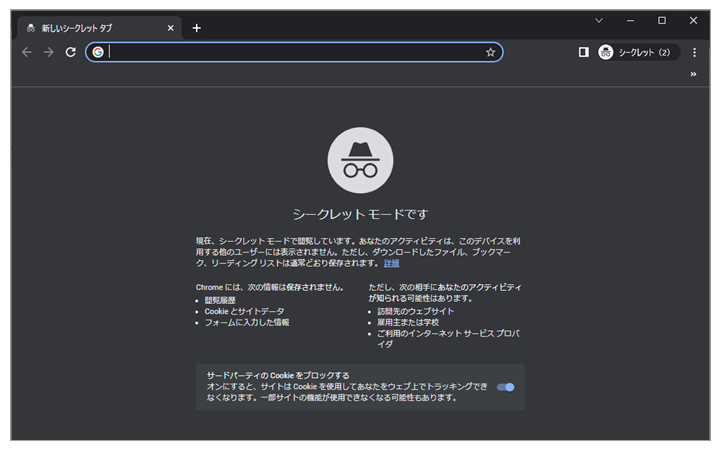Bookmark this tab with the star icon

(x=490, y=52)
